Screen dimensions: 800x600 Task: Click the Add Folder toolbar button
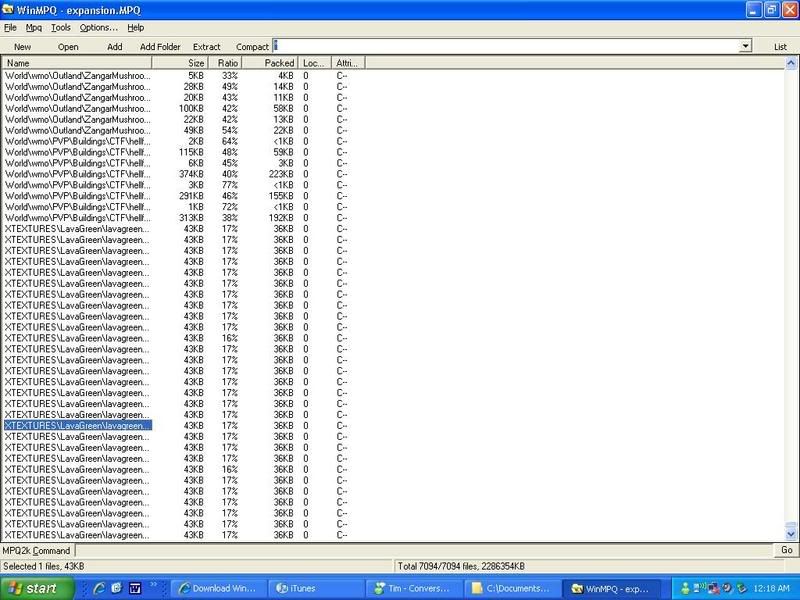[x=160, y=47]
